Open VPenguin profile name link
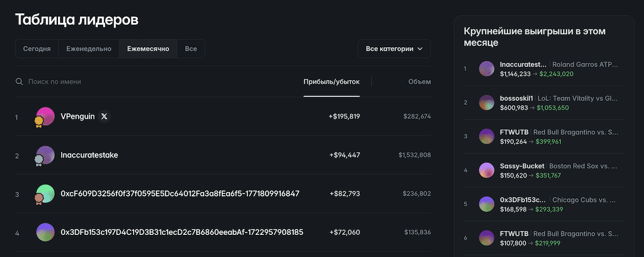Viewport: 644px width, 257px height. (77, 116)
